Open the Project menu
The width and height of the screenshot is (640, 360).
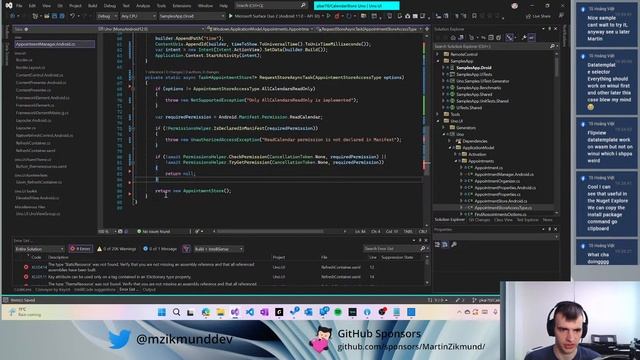click(75, 6)
